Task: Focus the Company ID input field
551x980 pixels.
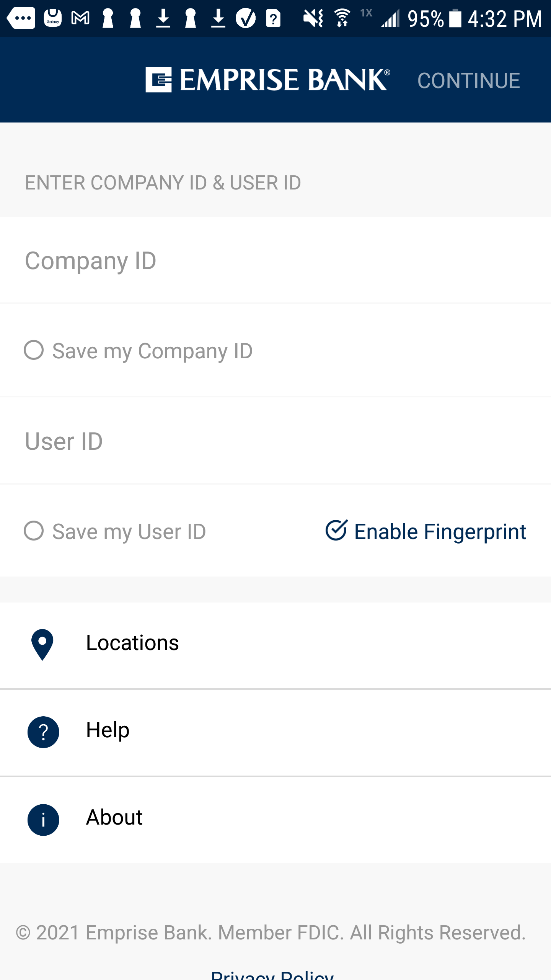Action: [275, 260]
